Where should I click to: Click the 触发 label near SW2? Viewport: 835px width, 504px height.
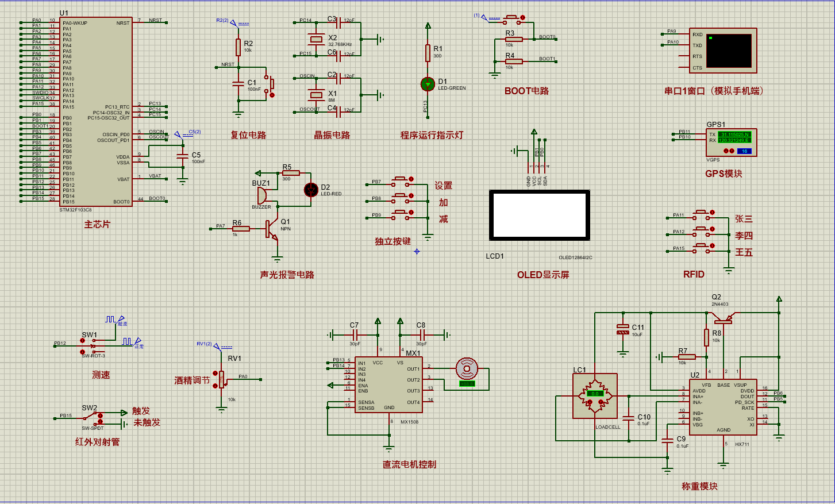141,411
